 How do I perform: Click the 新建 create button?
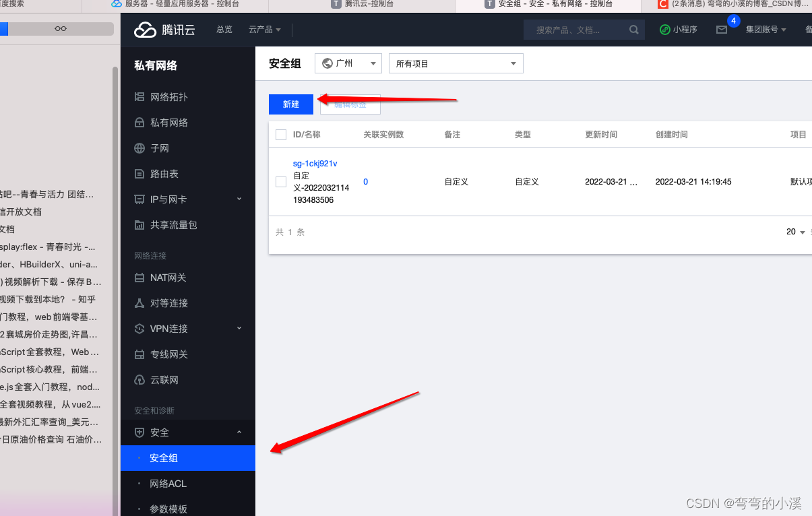pyautogui.click(x=290, y=104)
